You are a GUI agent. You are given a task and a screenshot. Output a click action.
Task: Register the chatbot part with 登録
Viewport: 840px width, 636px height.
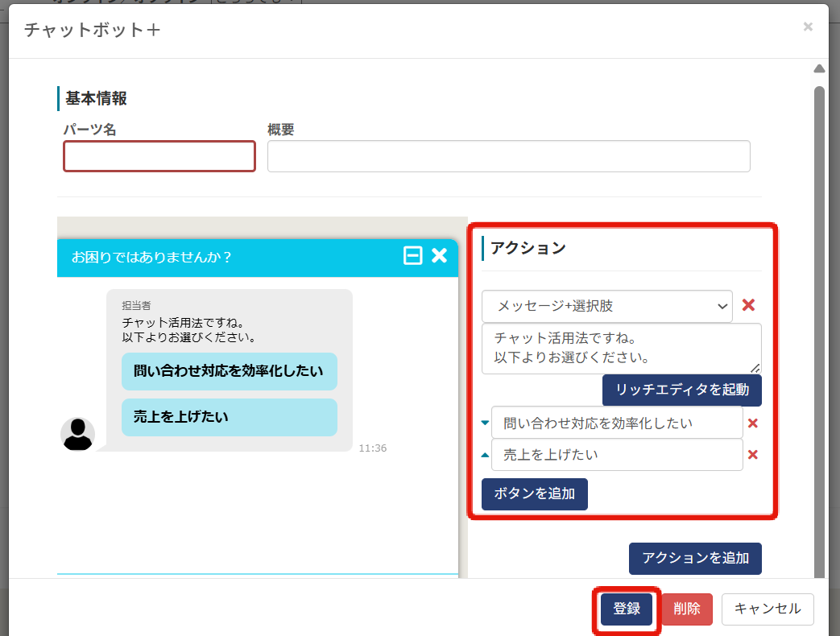(627, 609)
